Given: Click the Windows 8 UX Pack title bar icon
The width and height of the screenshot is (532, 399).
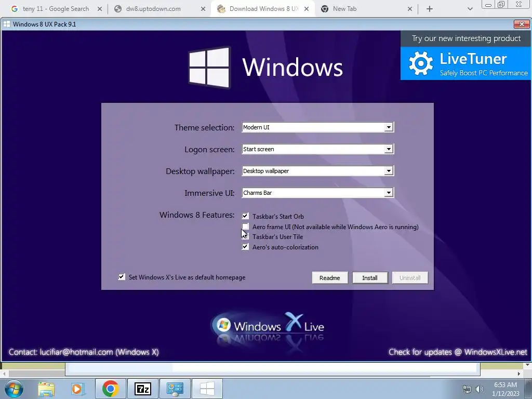Looking at the screenshot, I should [6, 24].
